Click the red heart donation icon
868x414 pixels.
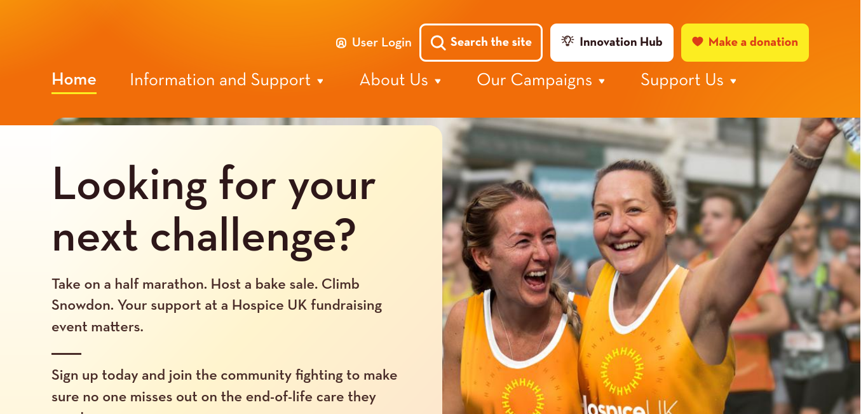[698, 42]
